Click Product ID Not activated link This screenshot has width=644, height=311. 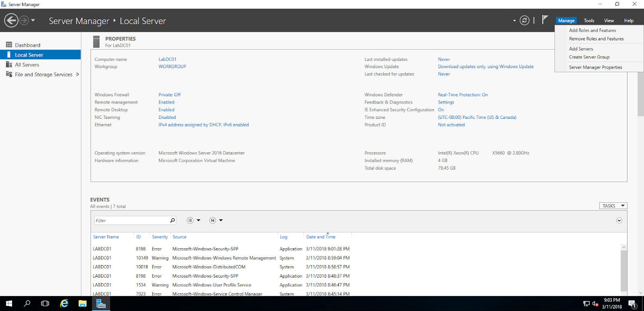pyautogui.click(x=451, y=125)
